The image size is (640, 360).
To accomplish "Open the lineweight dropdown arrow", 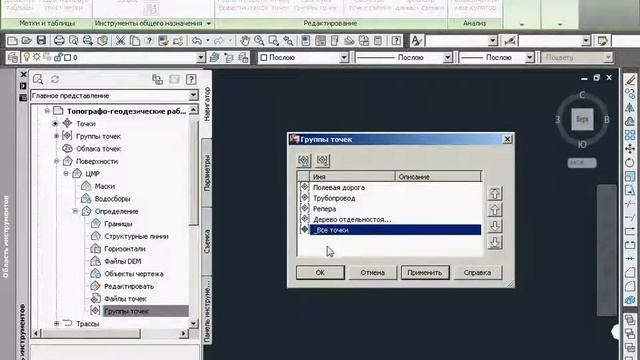I will (x=529, y=58).
